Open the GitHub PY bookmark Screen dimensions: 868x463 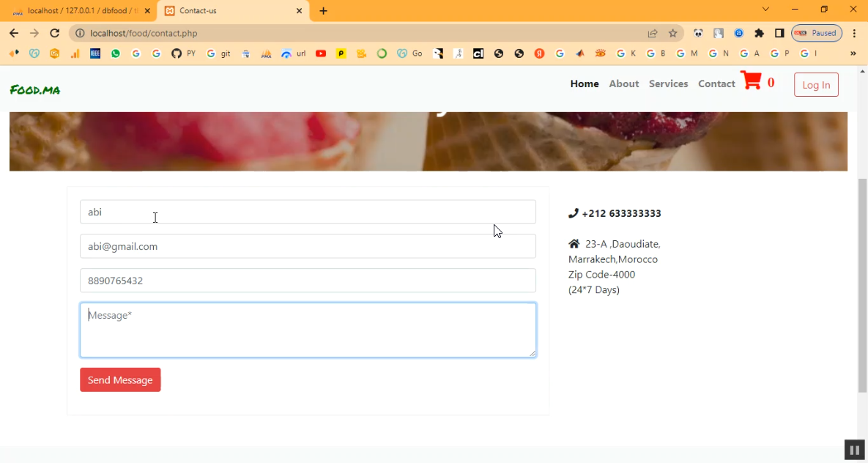(183, 53)
